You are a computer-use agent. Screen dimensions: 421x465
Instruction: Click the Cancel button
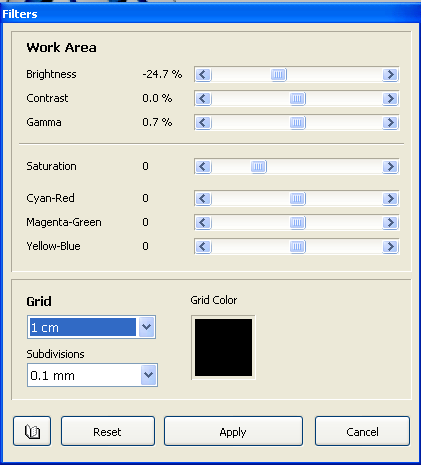[362, 431]
